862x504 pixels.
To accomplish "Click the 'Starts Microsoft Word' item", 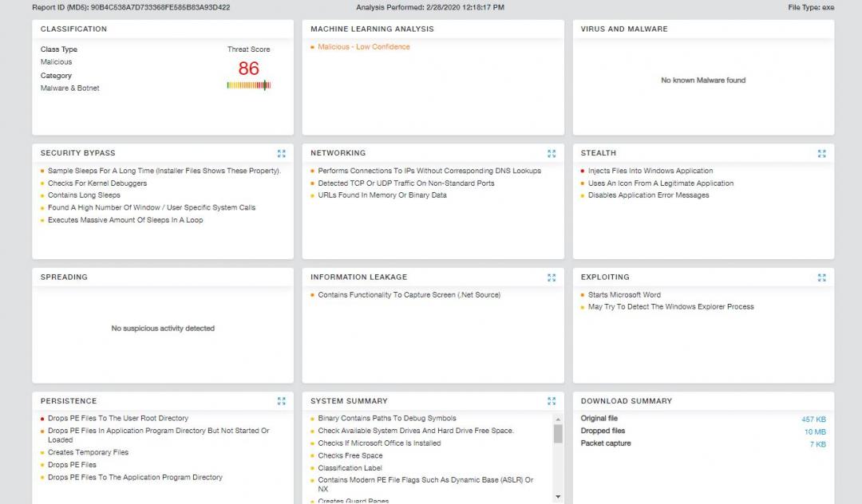I will (624, 295).
